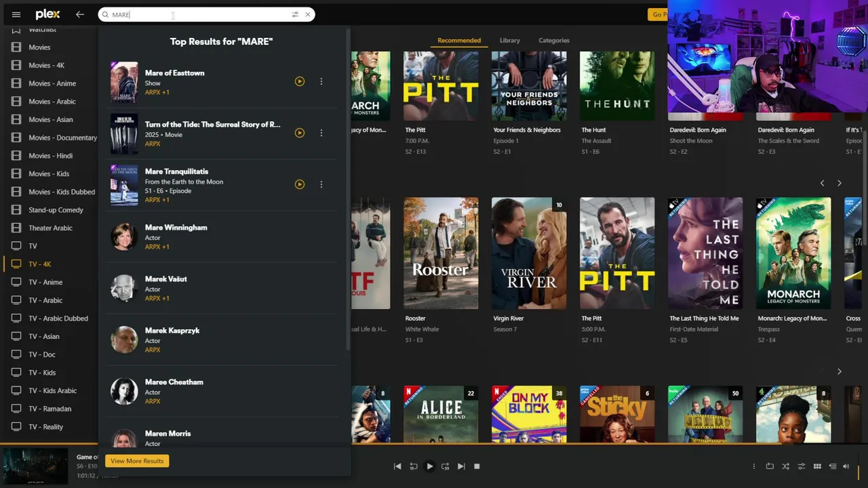Advance the third row with right arrow
868x488 pixels.
[839, 371]
